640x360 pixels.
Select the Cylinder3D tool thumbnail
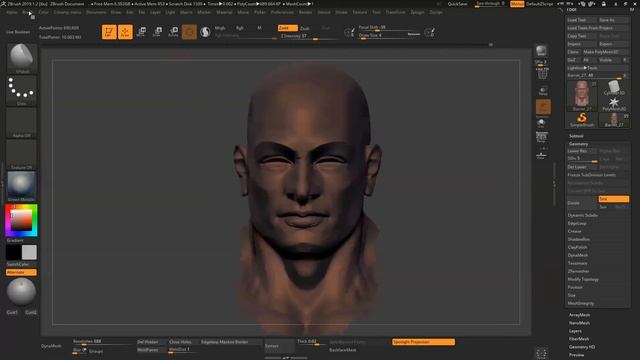pyautogui.click(x=614, y=87)
